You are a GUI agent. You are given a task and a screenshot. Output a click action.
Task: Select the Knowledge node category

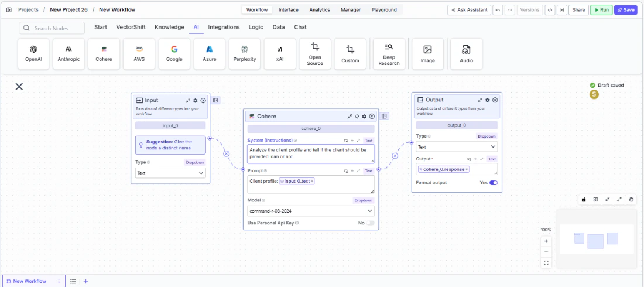point(169,27)
